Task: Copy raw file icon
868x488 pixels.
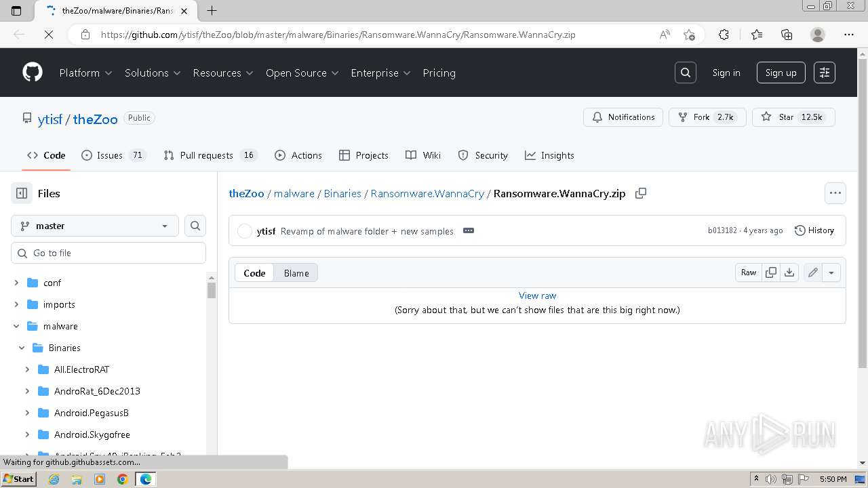Action: tap(771, 272)
